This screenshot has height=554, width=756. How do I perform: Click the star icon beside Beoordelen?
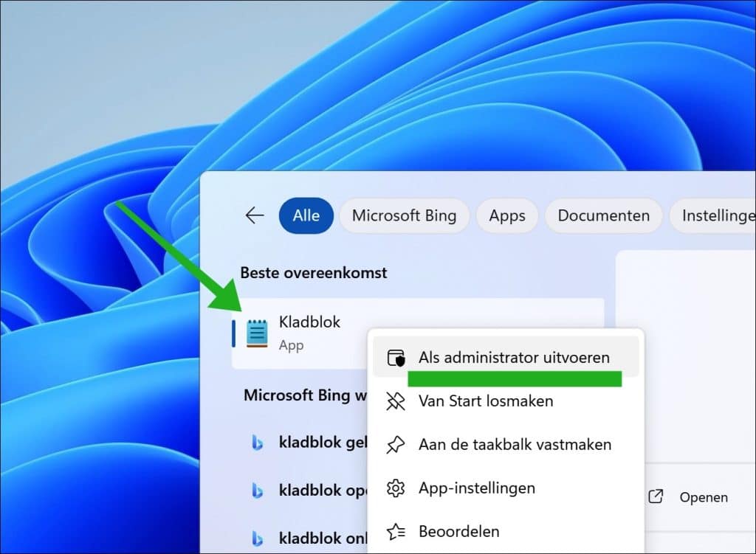(x=396, y=532)
